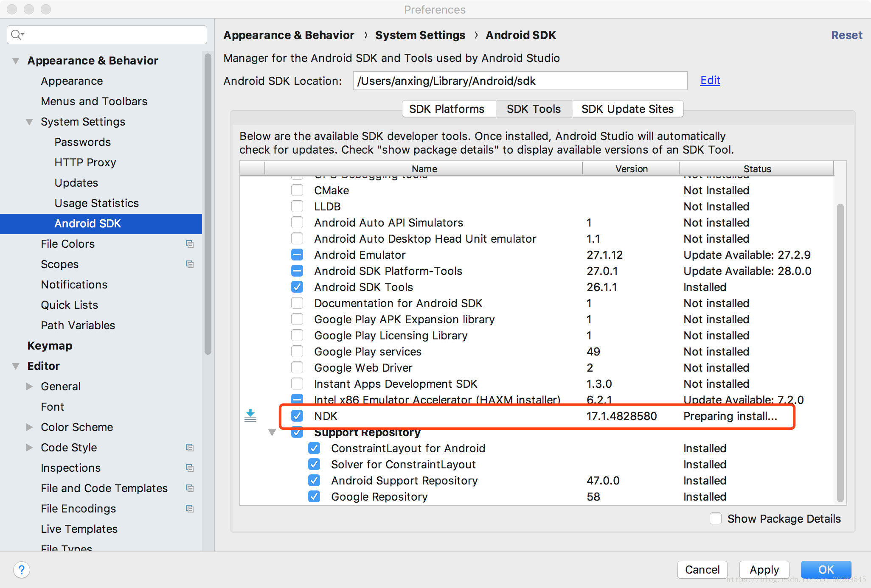Click project-level icon next to File Encodings
871x588 pixels.
pyautogui.click(x=190, y=509)
